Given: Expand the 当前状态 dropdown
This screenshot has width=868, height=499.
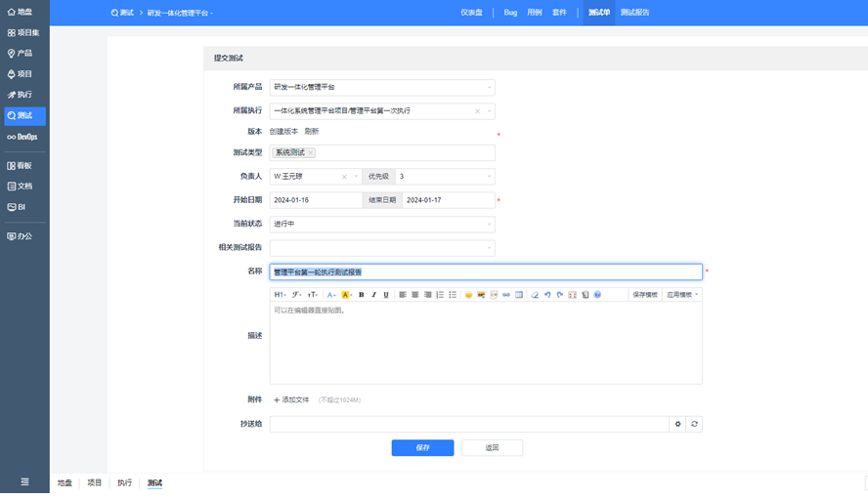Looking at the screenshot, I should [489, 224].
